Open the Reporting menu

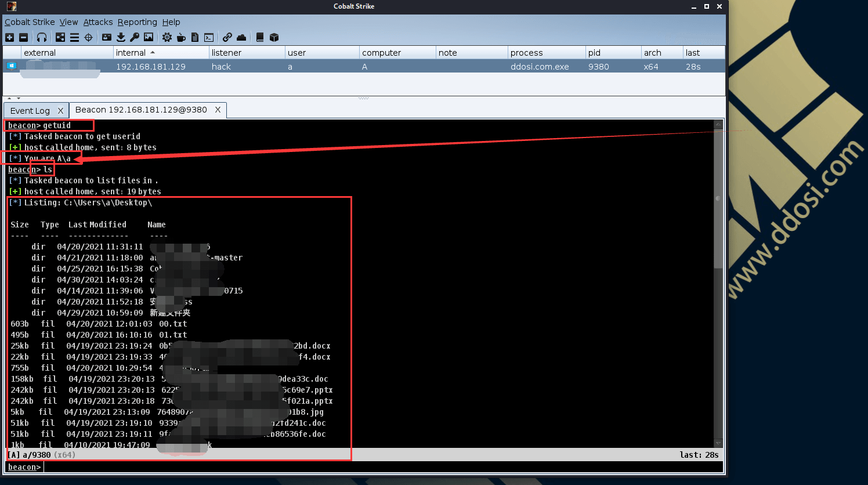138,22
